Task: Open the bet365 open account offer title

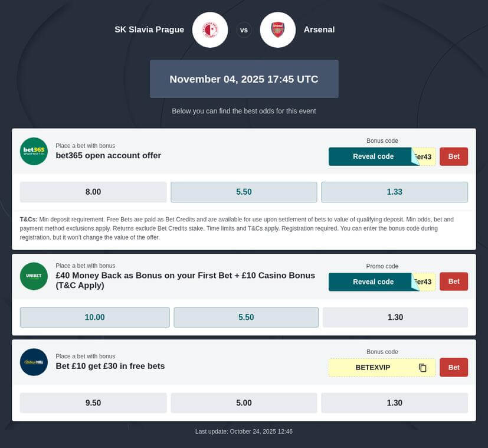Action: click(108, 156)
